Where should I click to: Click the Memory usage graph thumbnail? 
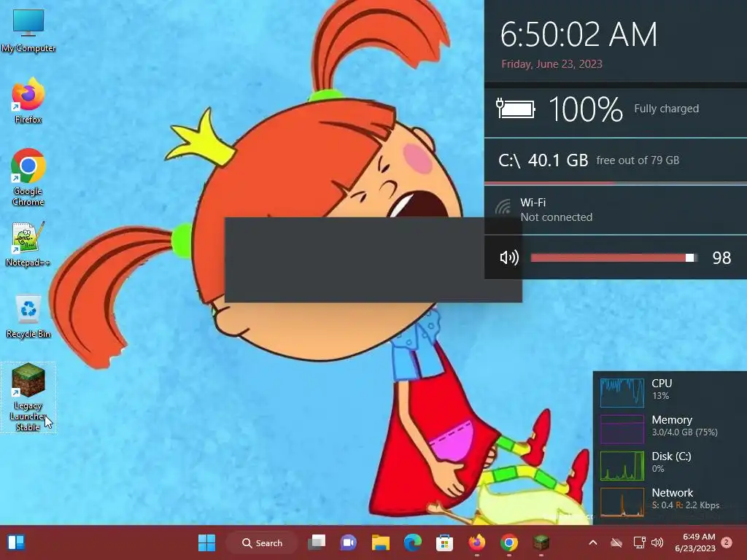[x=622, y=429]
